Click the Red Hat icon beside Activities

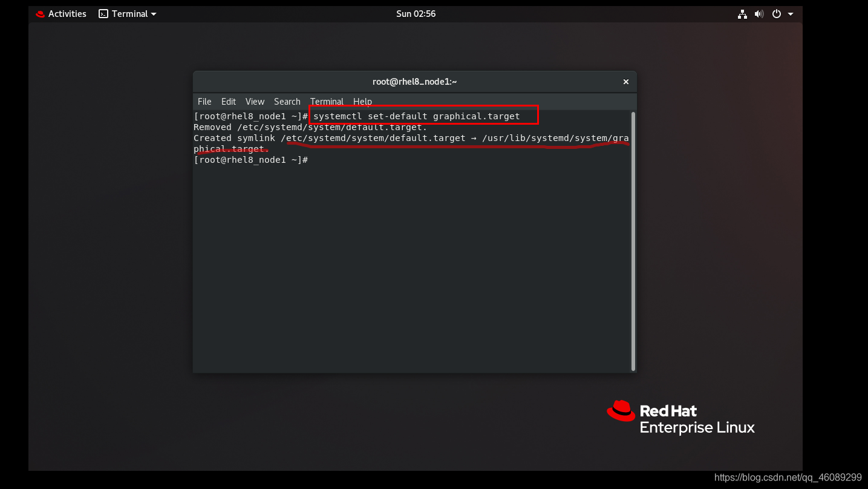tap(41, 14)
